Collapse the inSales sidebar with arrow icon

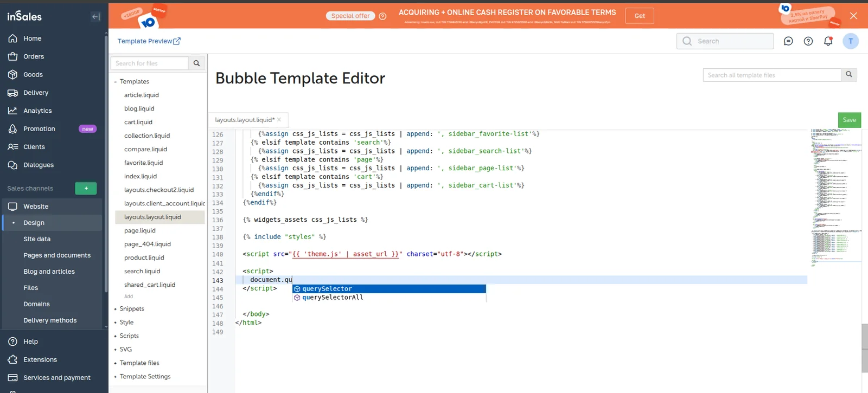pos(96,17)
